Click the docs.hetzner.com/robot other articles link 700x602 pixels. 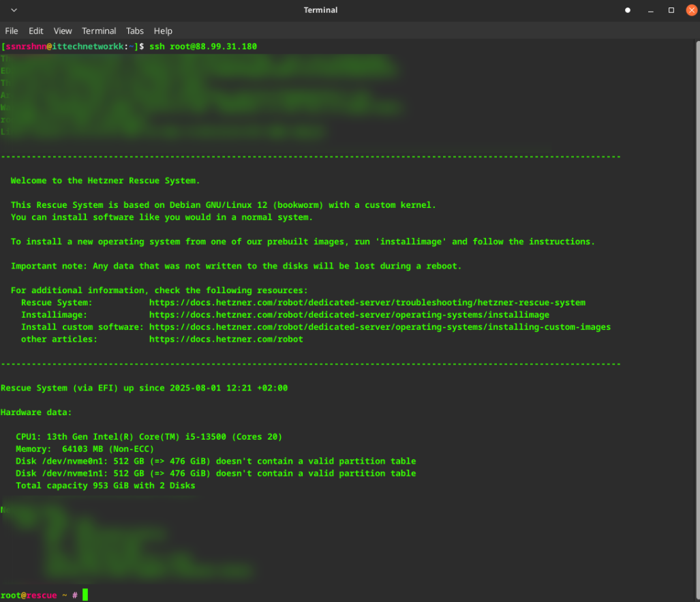226,340
